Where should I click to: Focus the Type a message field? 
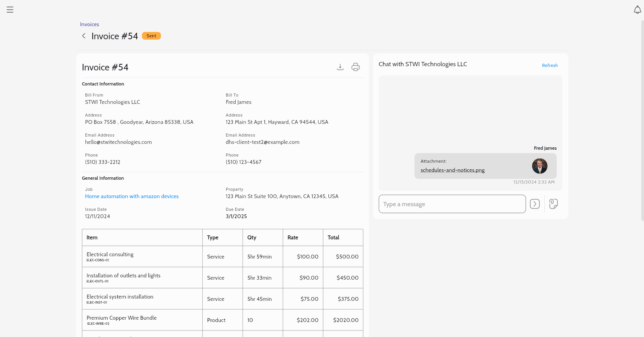pyautogui.click(x=452, y=204)
